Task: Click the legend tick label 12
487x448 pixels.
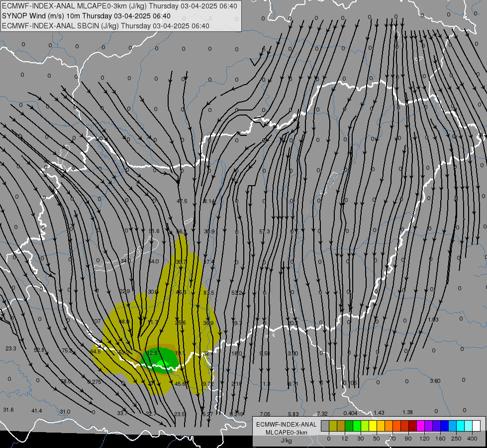Action: 345,439
